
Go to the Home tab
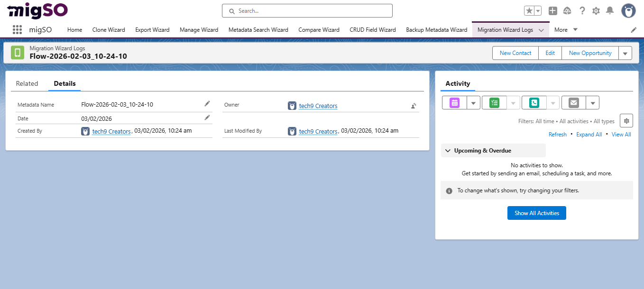[x=74, y=29]
